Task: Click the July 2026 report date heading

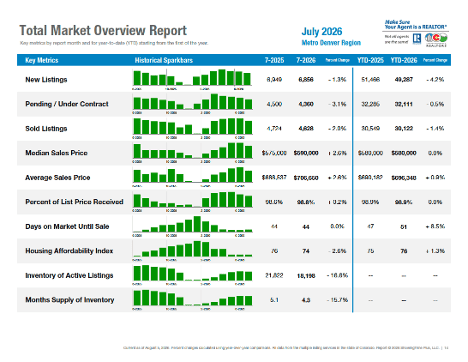Action: pos(322,31)
